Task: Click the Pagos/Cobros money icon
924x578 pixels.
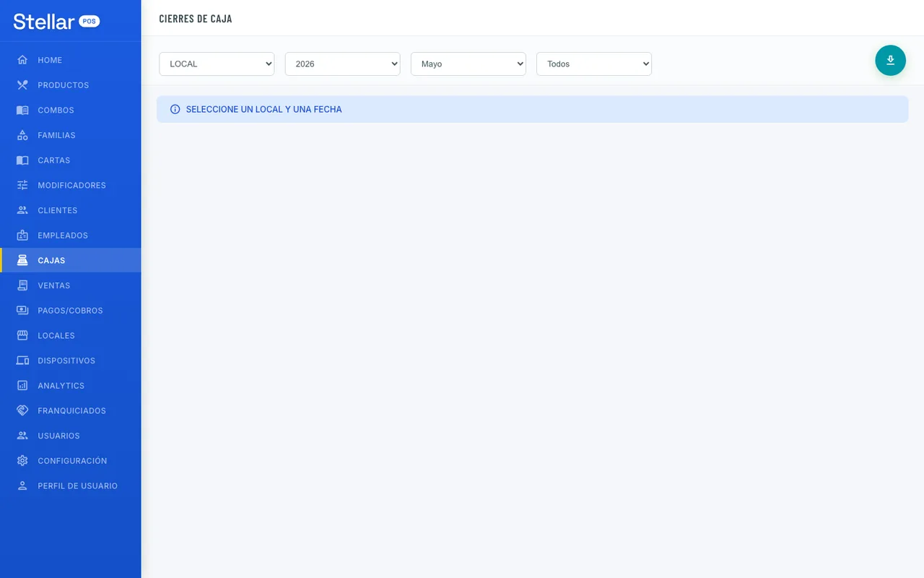Action: coord(22,311)
